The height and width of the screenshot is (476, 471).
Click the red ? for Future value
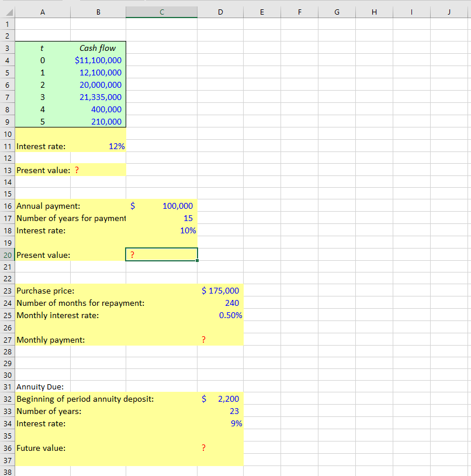tap(203, 448)
